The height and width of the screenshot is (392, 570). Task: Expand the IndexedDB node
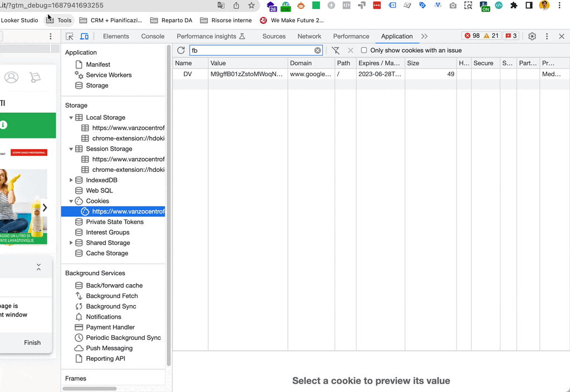click(71, 180)
